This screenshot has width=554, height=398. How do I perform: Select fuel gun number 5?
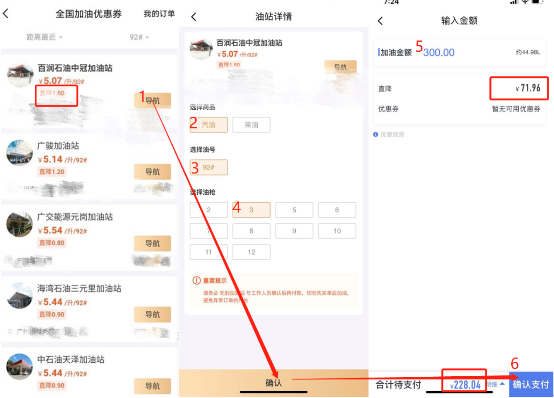pos(294,210)
